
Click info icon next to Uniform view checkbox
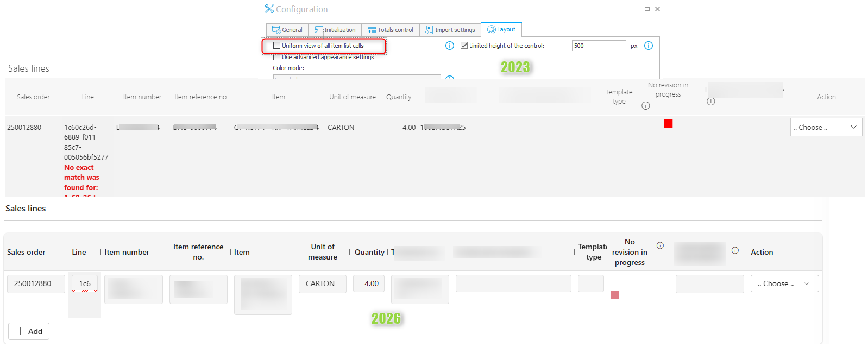(449, 46)
